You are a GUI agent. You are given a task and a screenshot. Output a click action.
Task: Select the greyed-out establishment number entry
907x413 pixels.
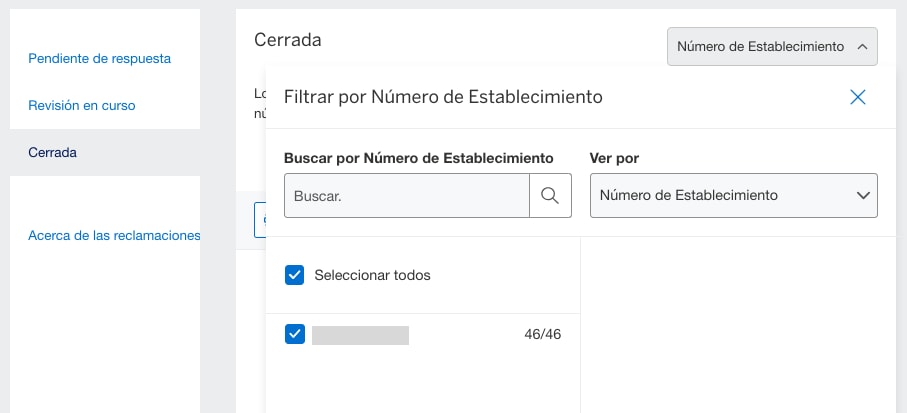361,335
